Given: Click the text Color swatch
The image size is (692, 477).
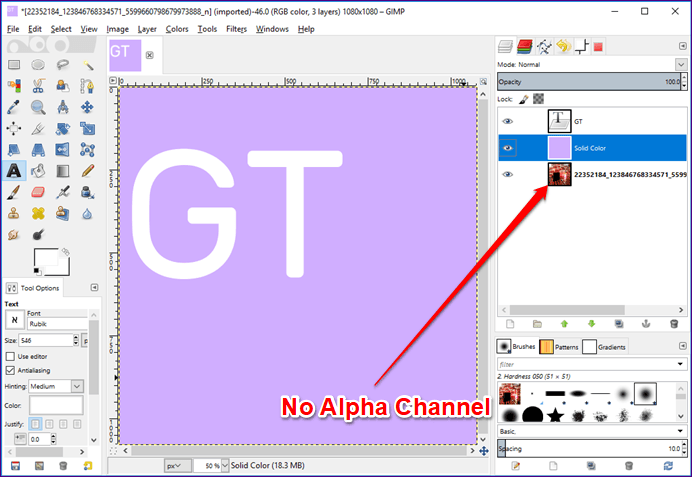Looking at the screenshot, I should tap(56, 405).
